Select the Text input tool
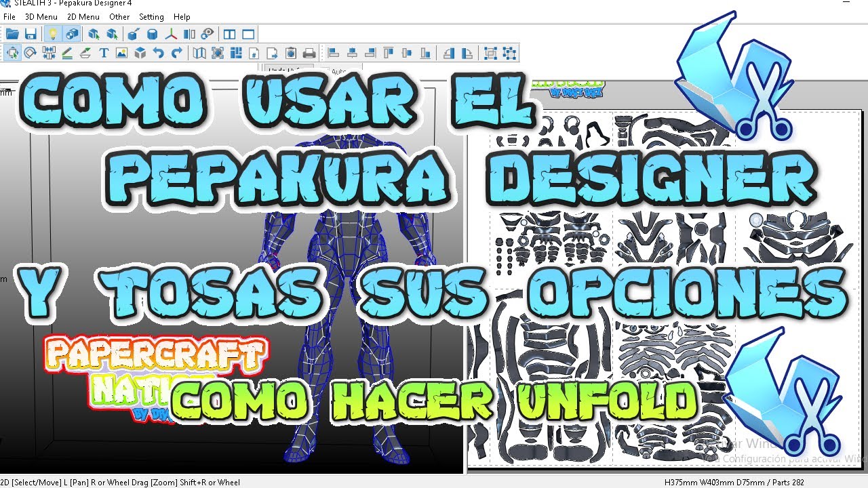 104,53
